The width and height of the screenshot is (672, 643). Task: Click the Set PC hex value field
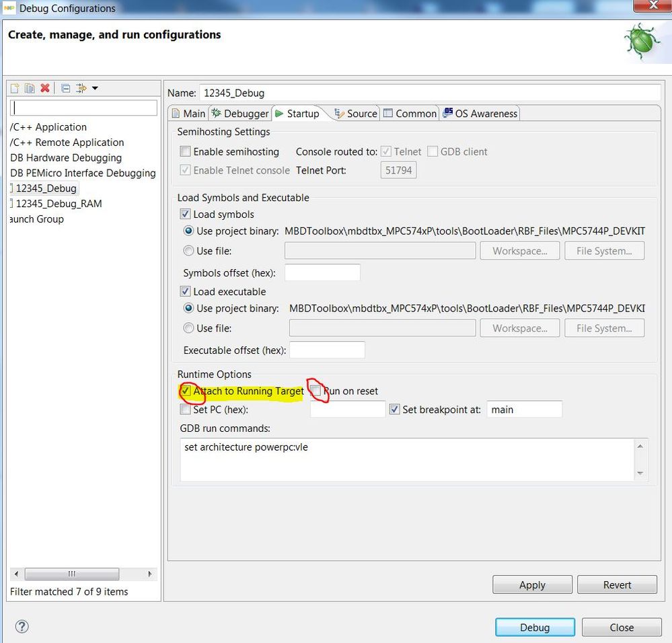point(348,410)
